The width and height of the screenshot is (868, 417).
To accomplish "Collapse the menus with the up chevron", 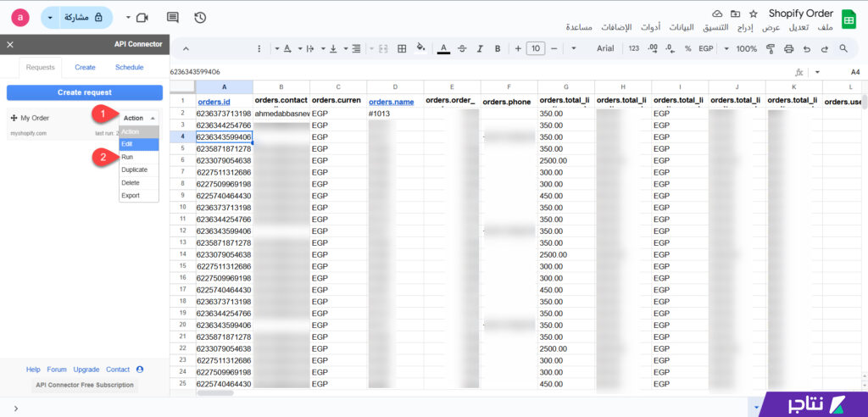I will (x=186, y=48).
